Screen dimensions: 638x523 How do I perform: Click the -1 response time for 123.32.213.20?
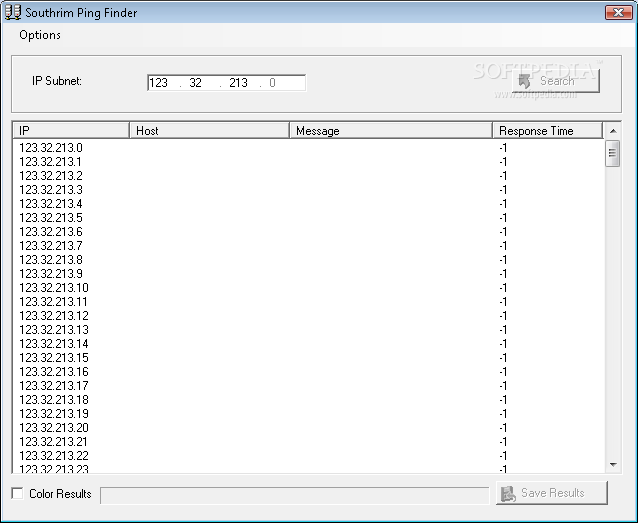503,428
